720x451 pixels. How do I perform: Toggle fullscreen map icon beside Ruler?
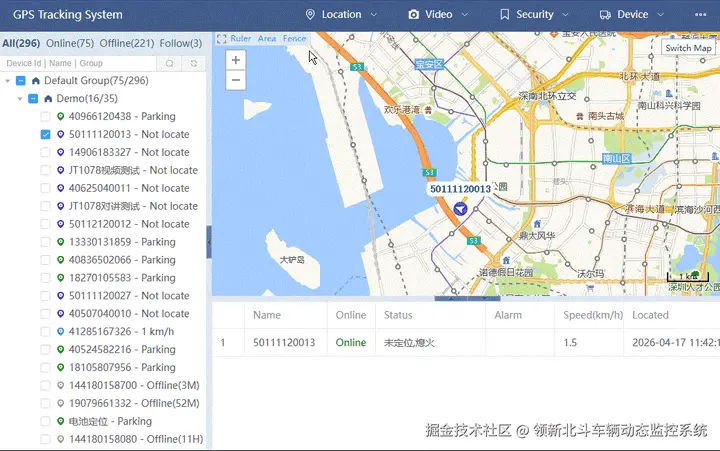click(221, 39)
